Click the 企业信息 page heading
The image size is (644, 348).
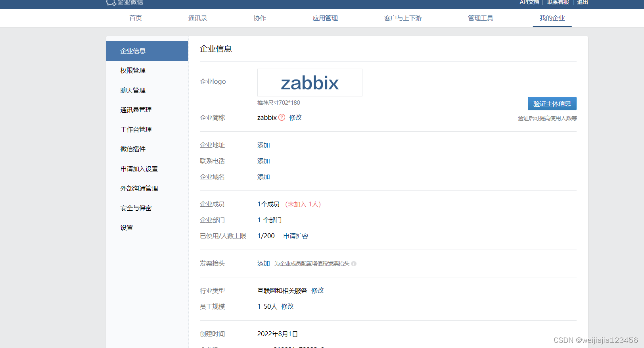click(x=216, y=49)
